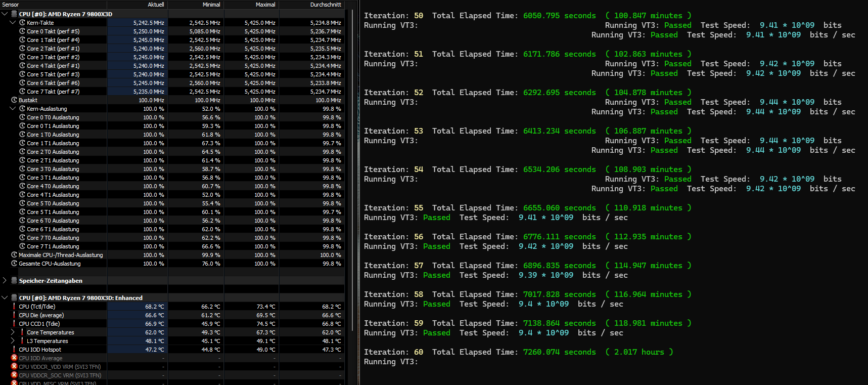
Task: Select the clock icon of Core 1 Takt (perf #4)
Action: 22,40
